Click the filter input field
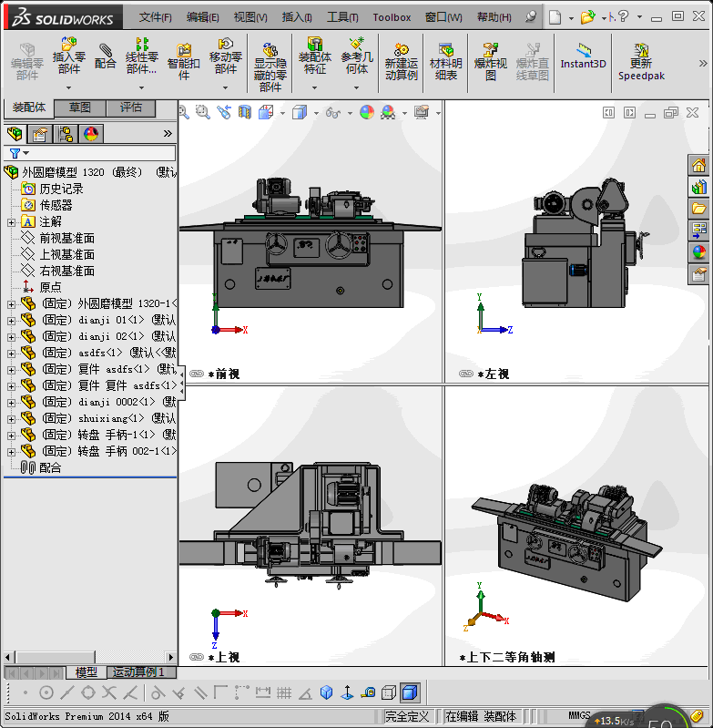 pyautogui.click(x=103, y=153)
